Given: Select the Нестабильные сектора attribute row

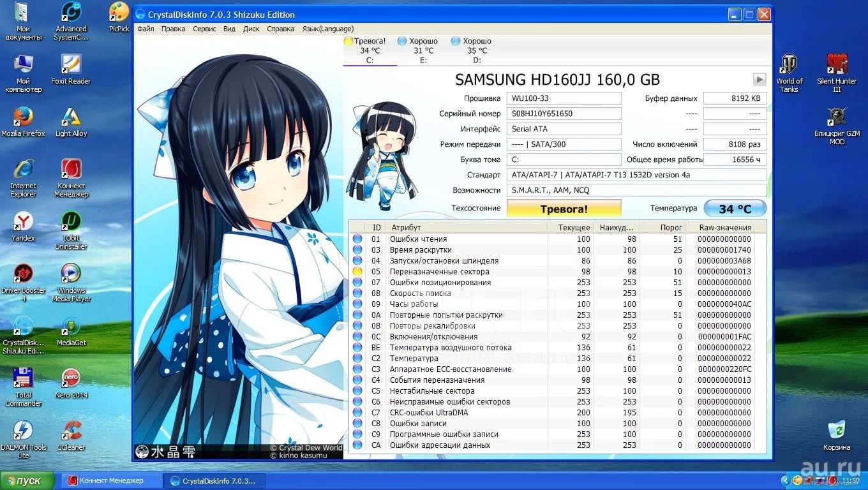Looking at the screenshot, I should 552,391.
